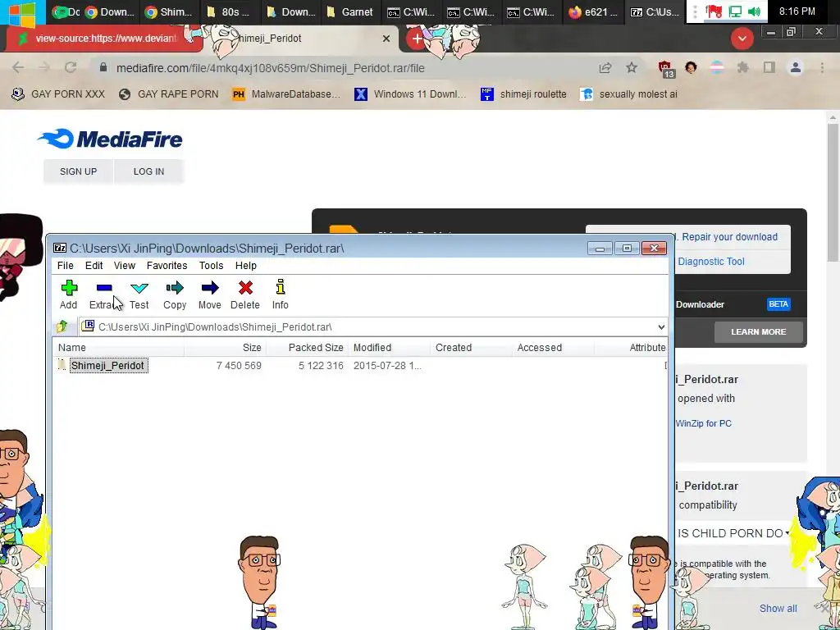Expand the 7-Zip path dropdown arrow
The height and width of the screenshot is (630, 840).
coord(662,326)
